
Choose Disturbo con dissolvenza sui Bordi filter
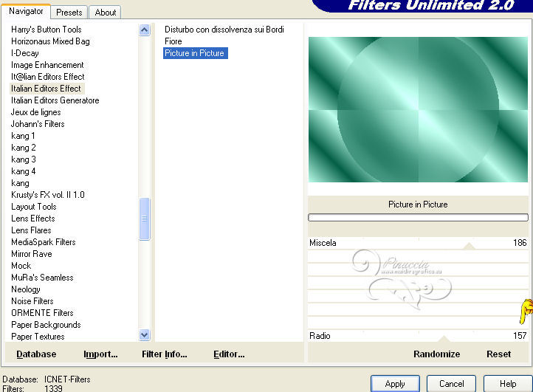[x=224, y=30]
